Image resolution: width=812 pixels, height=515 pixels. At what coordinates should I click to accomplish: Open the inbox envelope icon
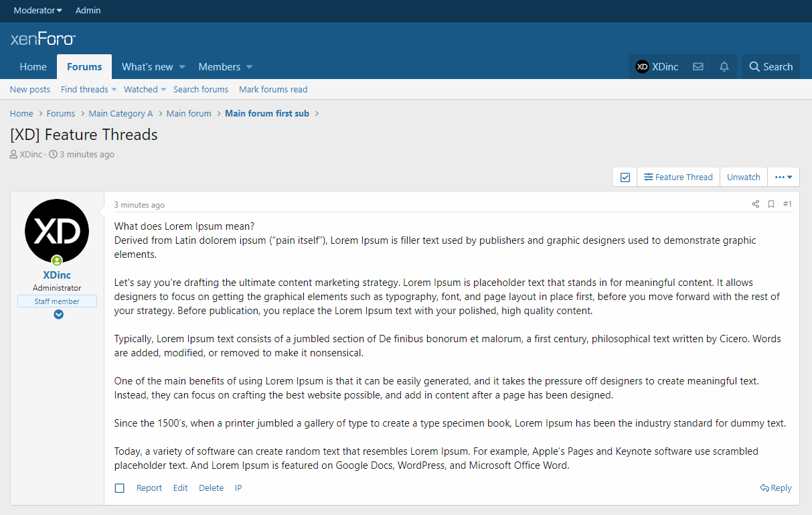(698, 67)
